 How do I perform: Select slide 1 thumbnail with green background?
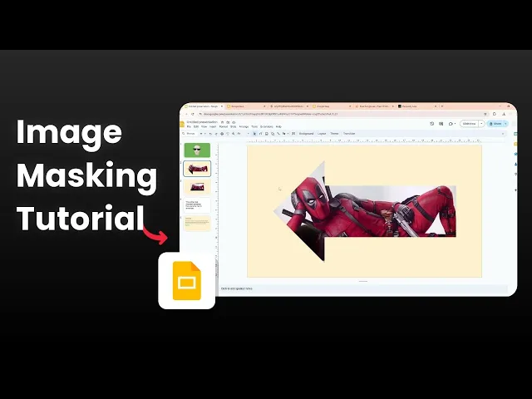coord(197,150)
